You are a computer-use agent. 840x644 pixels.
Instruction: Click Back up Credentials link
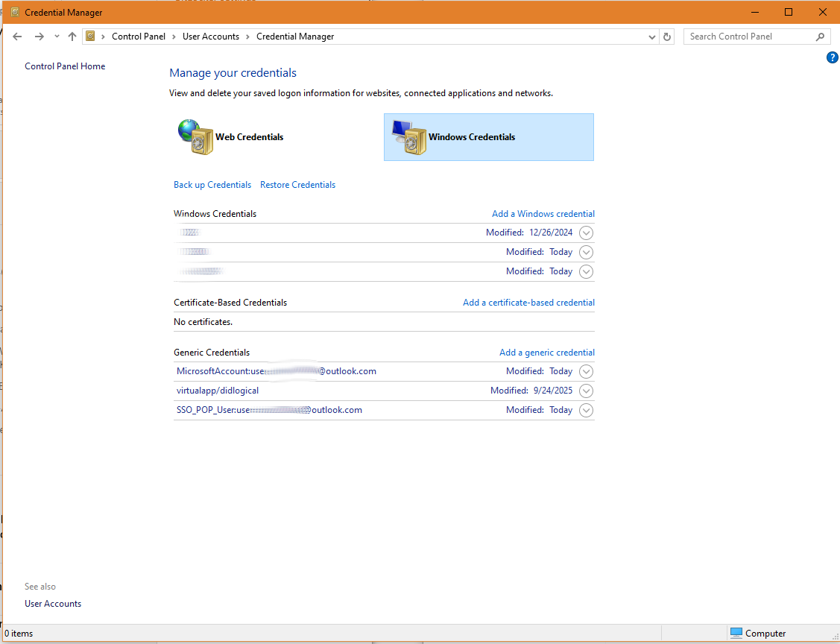click(x=212, y=185)
